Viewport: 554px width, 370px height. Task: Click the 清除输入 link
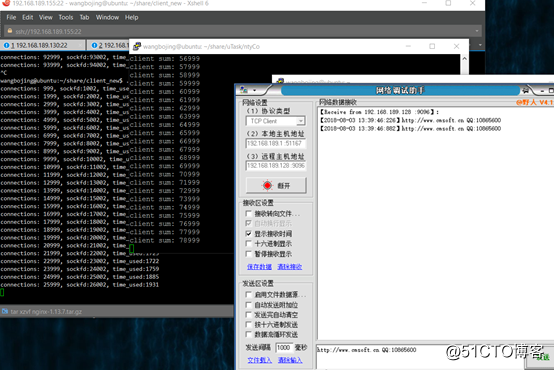[290, 360]
